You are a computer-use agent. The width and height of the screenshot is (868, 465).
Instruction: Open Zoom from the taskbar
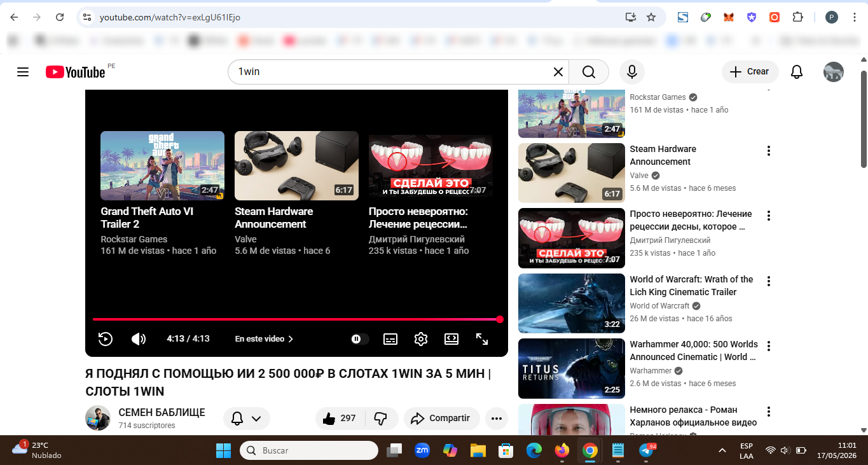422,450
